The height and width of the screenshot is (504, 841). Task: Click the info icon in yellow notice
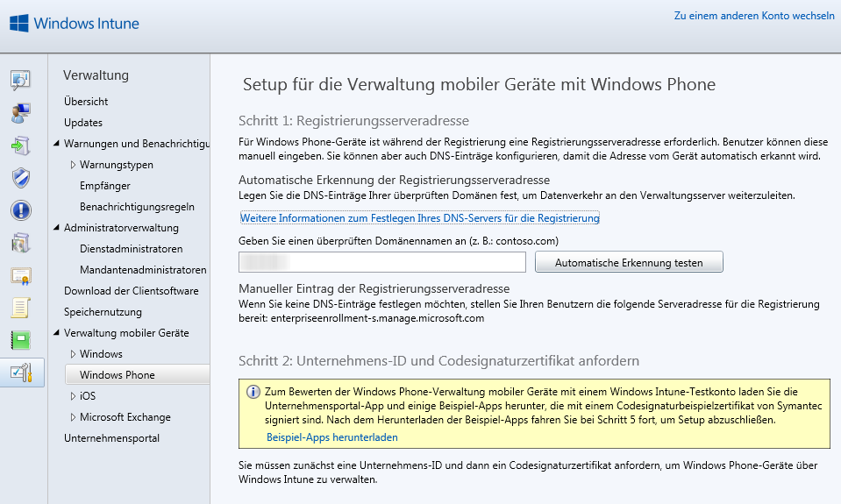tap(253, 392)
